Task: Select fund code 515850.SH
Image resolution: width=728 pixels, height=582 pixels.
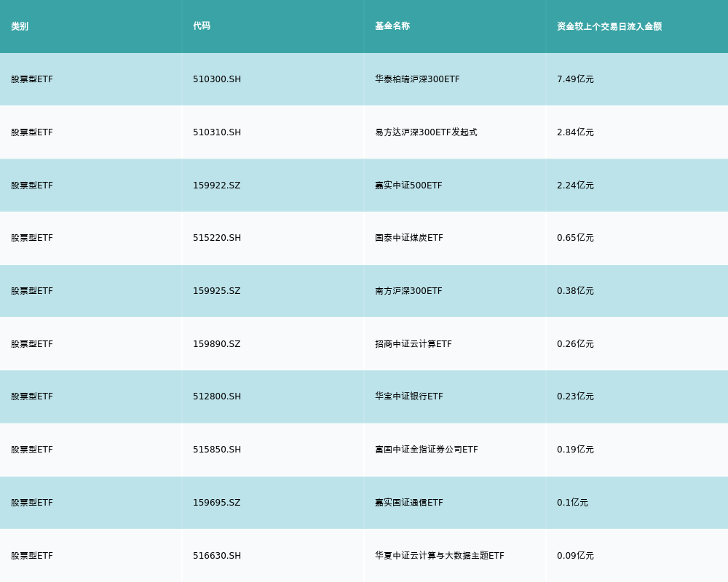Action: click(217, 450)
